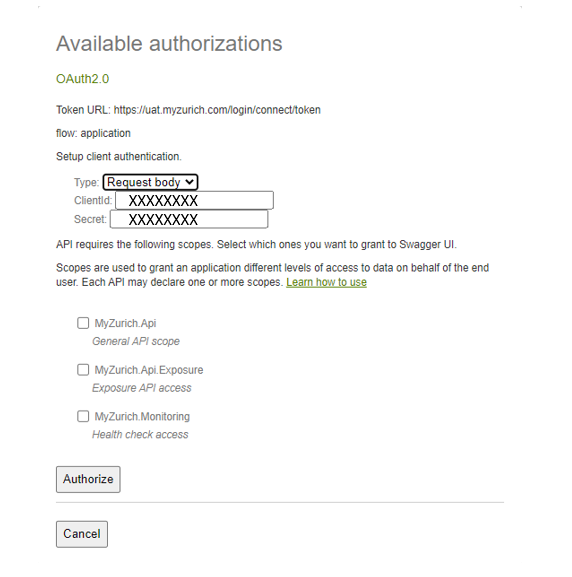
Task: Click the MyZurich.Api.Exposure scope label
Action: coord(149,370)
